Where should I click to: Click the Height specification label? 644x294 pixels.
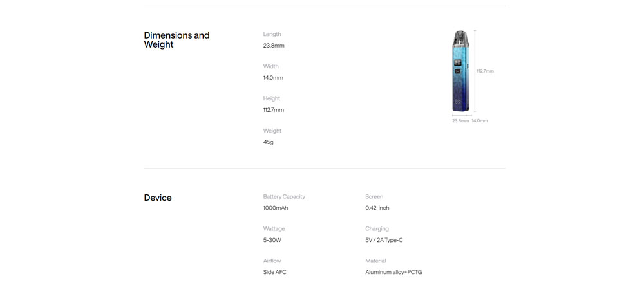(x=272, y=98)
